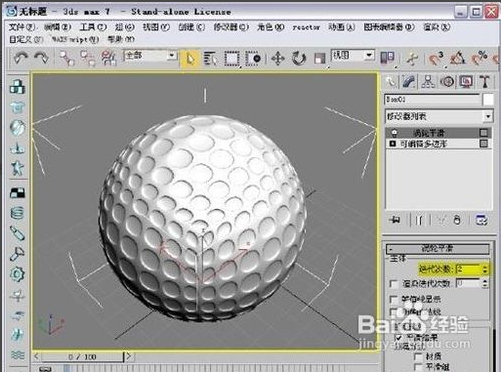
Task: Open the white object color swatch
Action: click(x=488, y=99)
